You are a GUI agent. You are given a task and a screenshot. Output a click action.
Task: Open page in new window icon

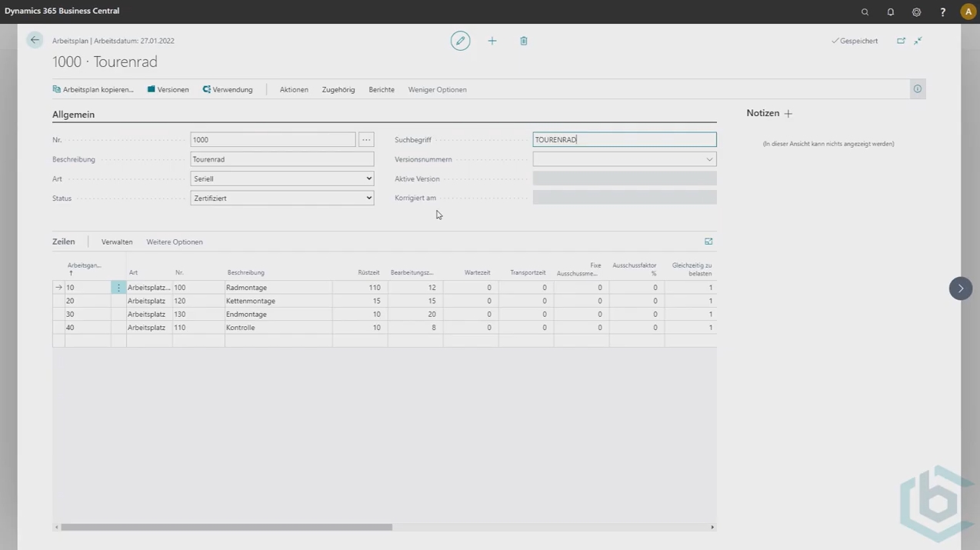click(901, 41)
